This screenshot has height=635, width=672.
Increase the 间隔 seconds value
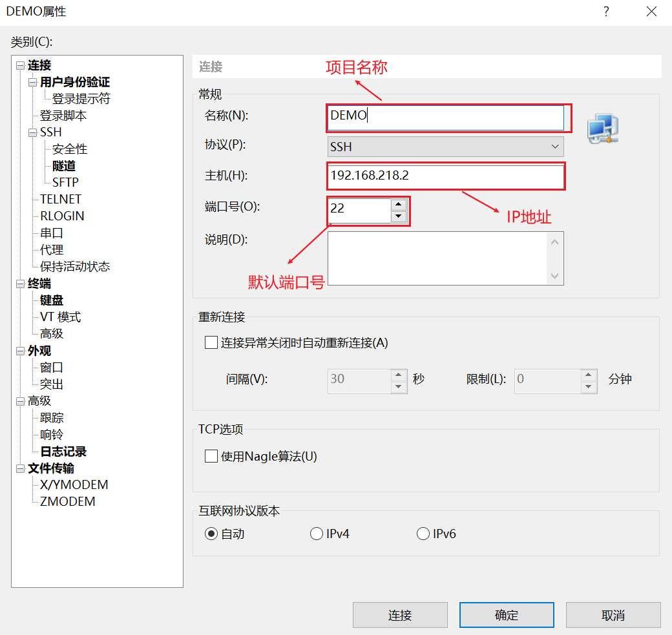point(399,375)
